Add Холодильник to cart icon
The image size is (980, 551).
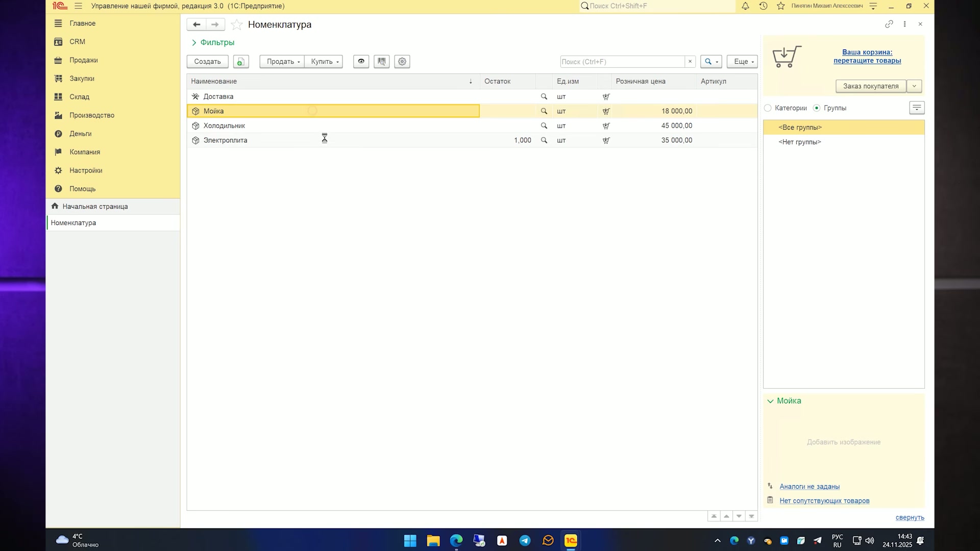[606, 126]
